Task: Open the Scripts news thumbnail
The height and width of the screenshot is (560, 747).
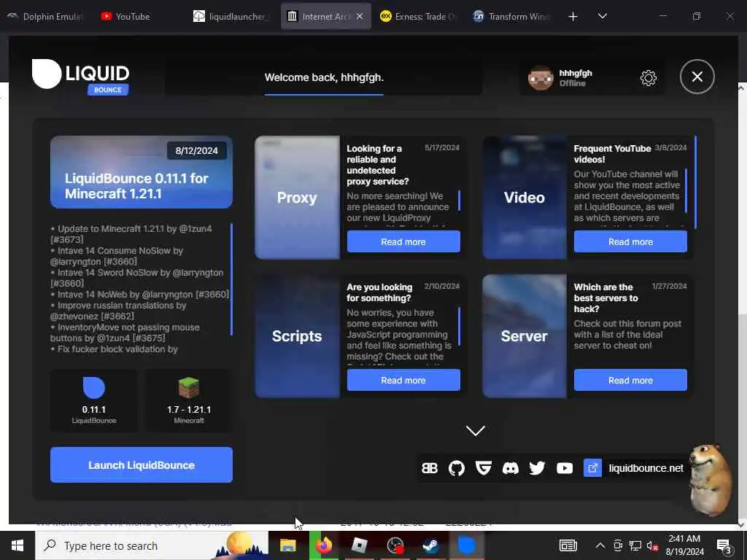Action: [x=298, y=335]
